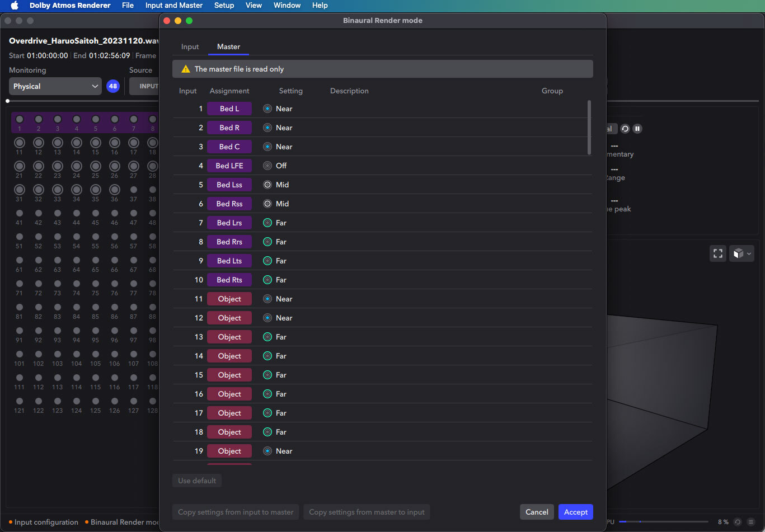The width and height of the screenshot is (765, 532).
Task: Click the INPUT source button
Action: 145,86
